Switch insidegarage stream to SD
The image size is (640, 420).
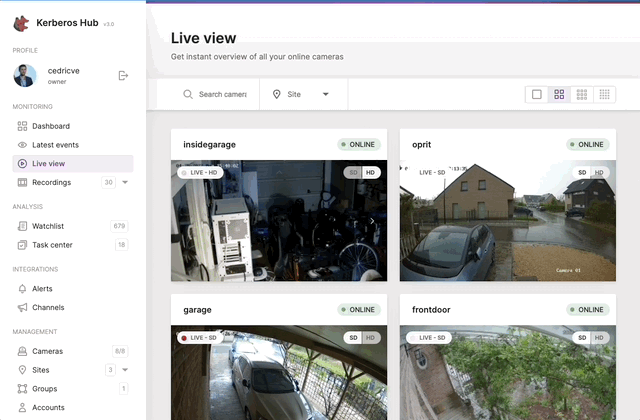click(353, 173)
